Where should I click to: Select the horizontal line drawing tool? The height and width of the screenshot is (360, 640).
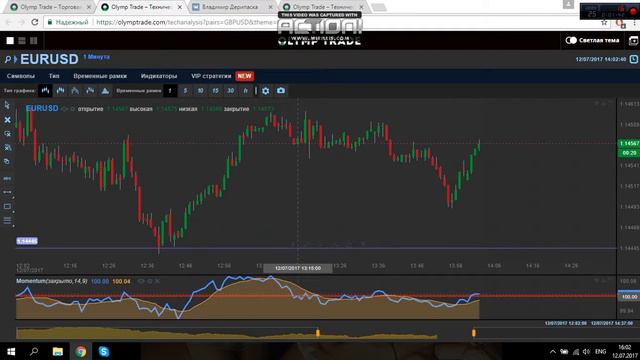7,178
